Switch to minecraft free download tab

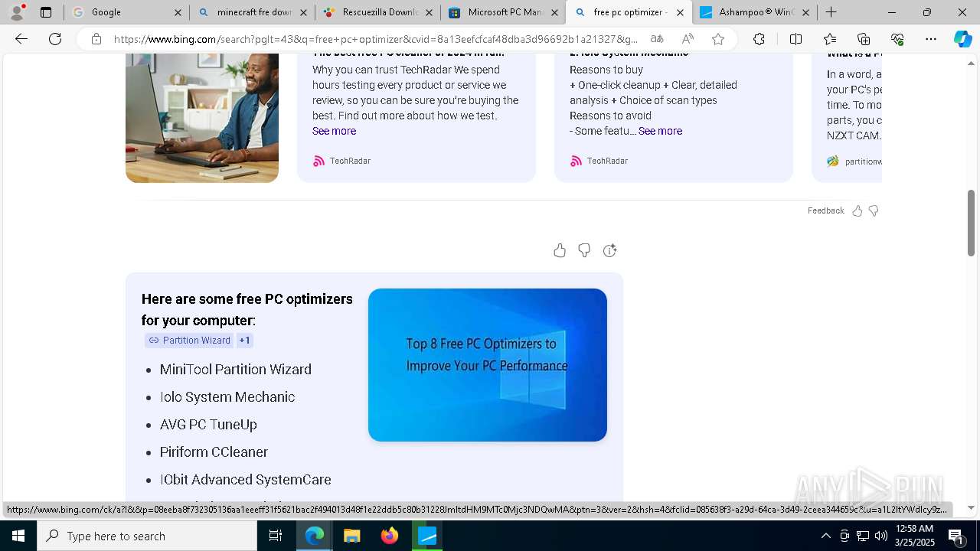[x=252, y=12]
